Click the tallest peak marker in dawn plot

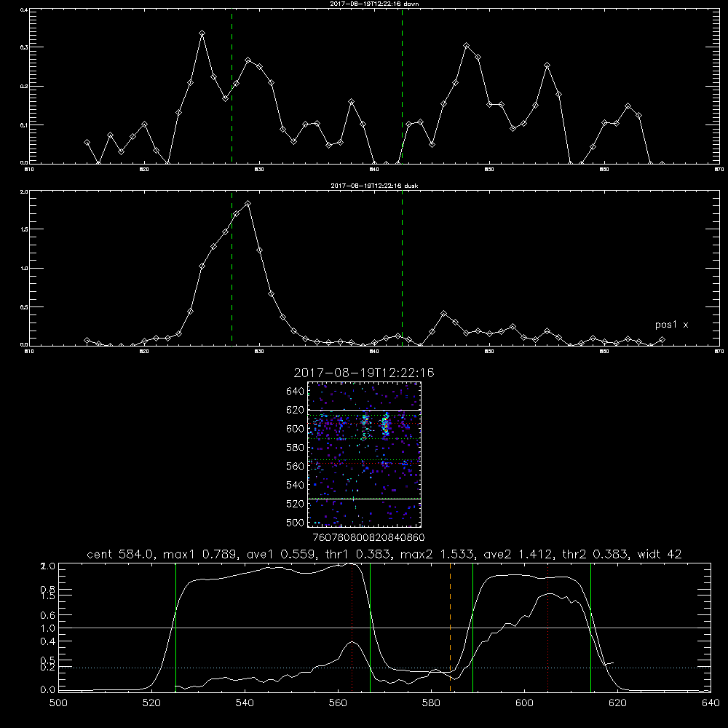coord(202,33)
